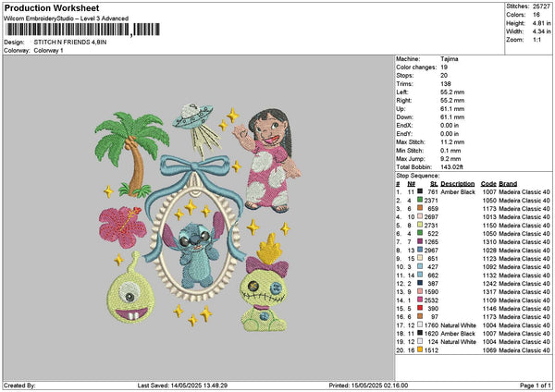The height and width of the screenshot is (392, 555).
Task: Pick the navy swatch beside stitch count 387
Action: point(420,284)
